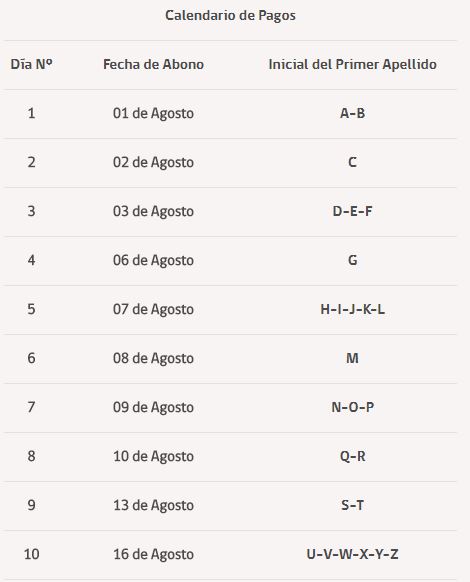Select the 08 de Agosto date cell
470x582 pixels.
(153, 359)
